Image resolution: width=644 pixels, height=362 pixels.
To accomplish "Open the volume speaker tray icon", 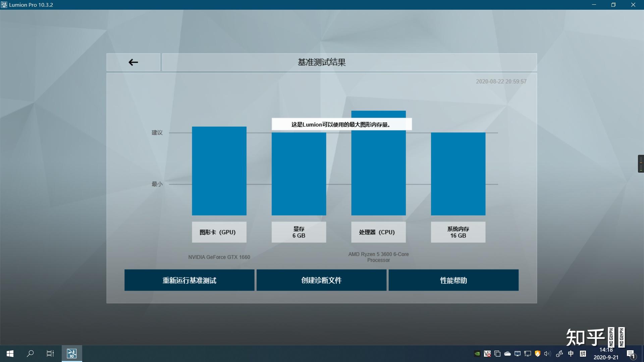I will [547, 354].
